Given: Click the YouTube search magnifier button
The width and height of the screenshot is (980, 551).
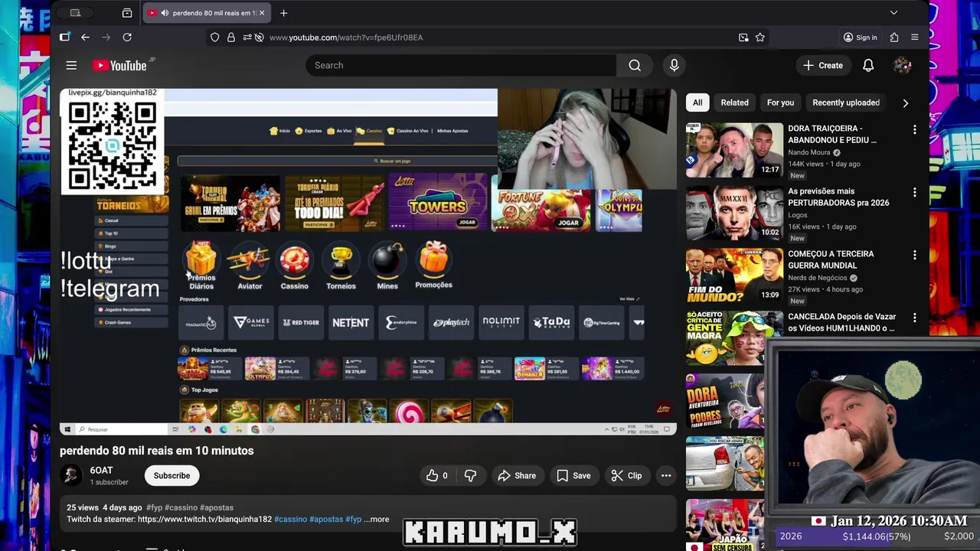Looking at the screenshot, I should point(635,66).
